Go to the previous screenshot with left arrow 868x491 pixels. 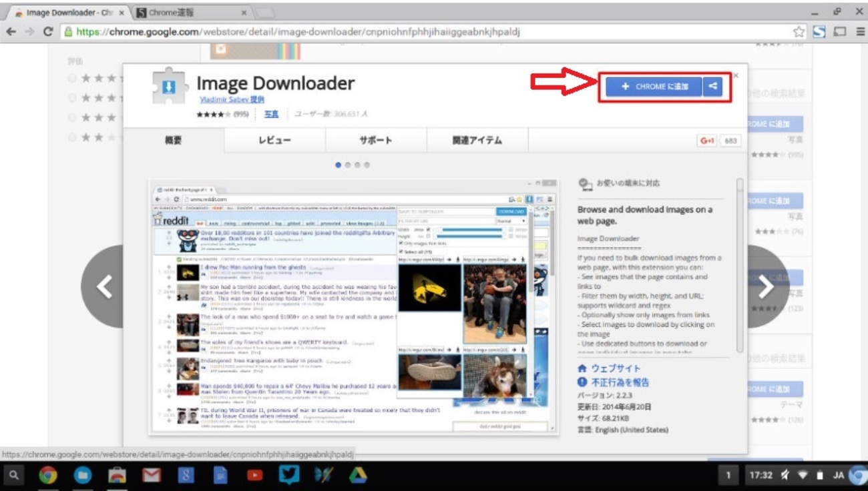[x=104, y=287]
